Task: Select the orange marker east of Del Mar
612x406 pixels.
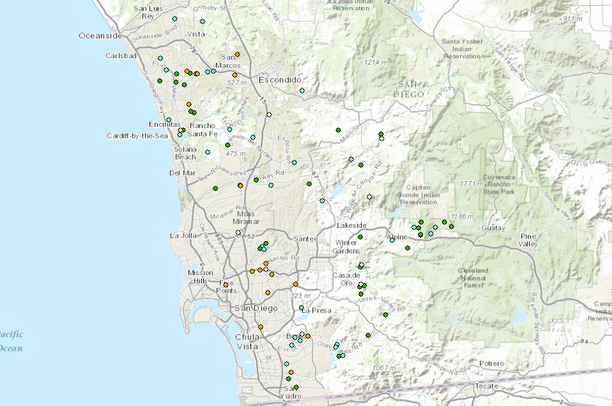Action: (240, 184)
